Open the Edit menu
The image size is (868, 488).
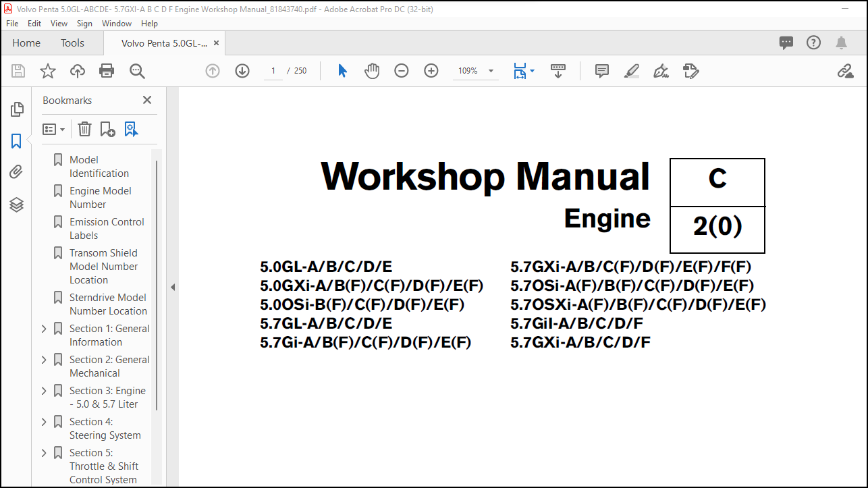34,23
